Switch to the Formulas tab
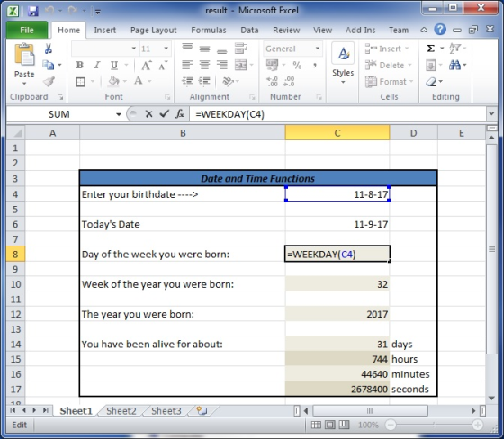504x439 pixels. click(x=209, y=31)
